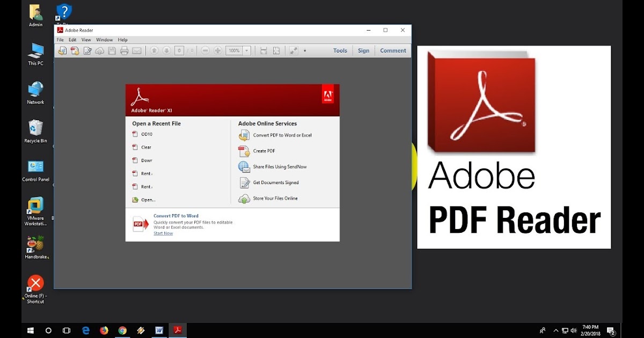Click the Recycle Bin desktop icon

pos(36,132)
